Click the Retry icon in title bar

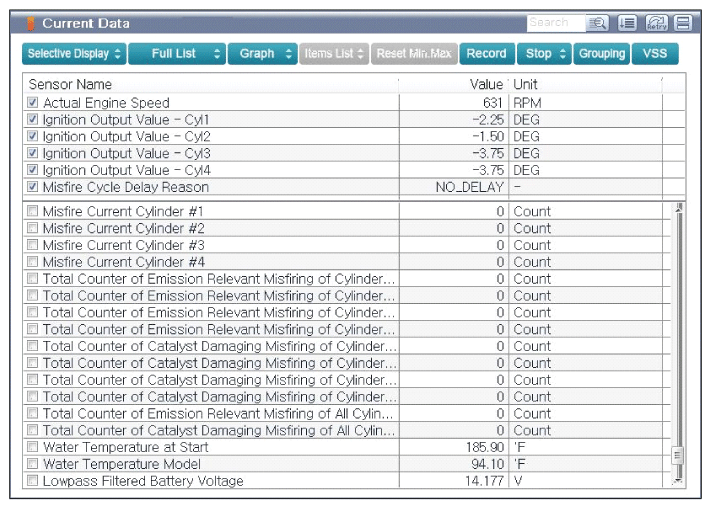656,23
